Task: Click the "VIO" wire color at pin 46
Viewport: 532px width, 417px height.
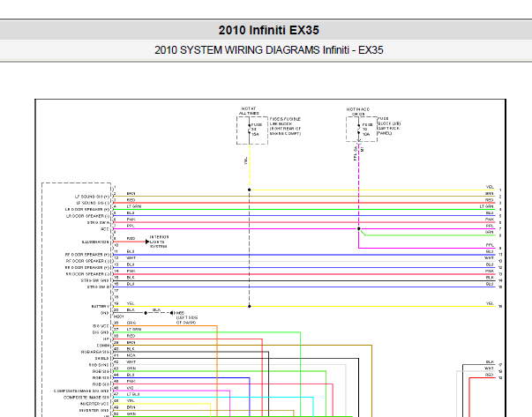Action: coord(130,388)
